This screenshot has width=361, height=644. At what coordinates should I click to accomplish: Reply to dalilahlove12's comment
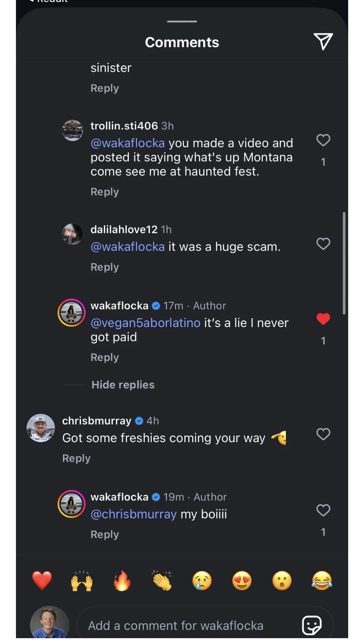[x=105, y=267]
